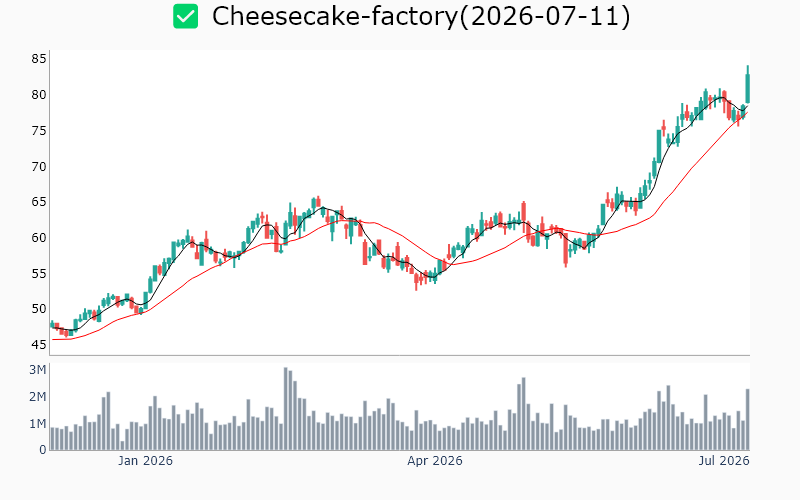Viewport: 800px width, 500px height.
Task: Click the 70 price axis label
Action: (39, 167)
